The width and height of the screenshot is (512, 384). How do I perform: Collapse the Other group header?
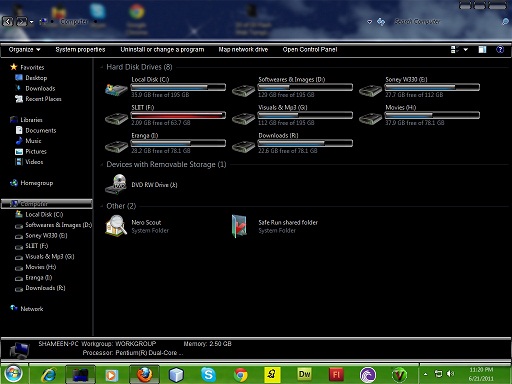click(x=102, y=206)
